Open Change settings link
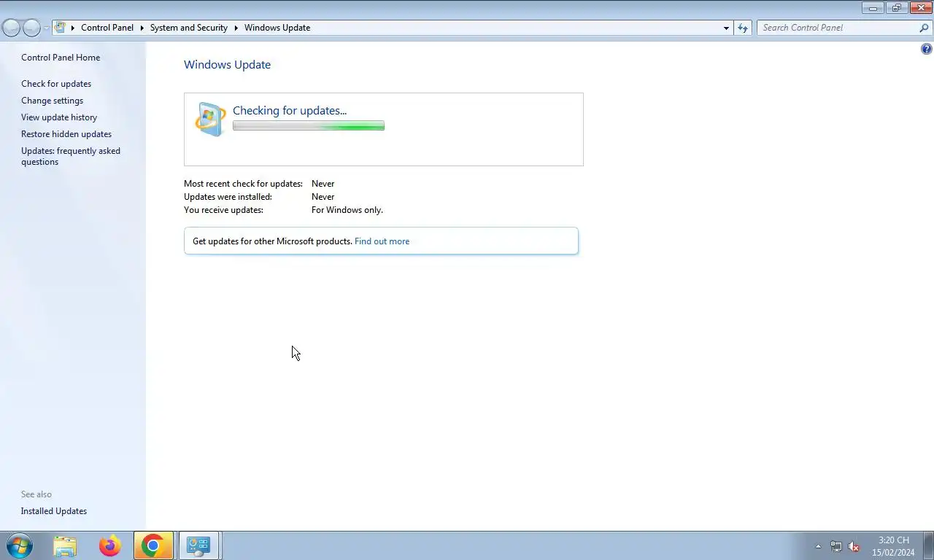 [52, 101]
